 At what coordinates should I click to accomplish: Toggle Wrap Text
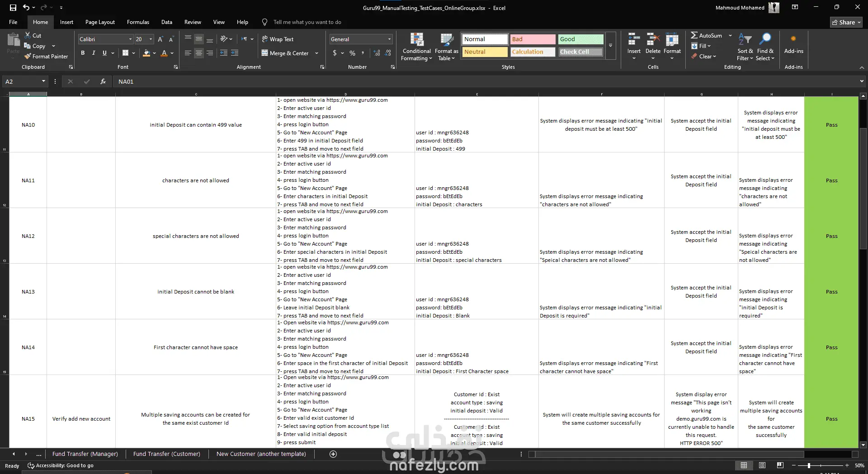pos(278,39)
